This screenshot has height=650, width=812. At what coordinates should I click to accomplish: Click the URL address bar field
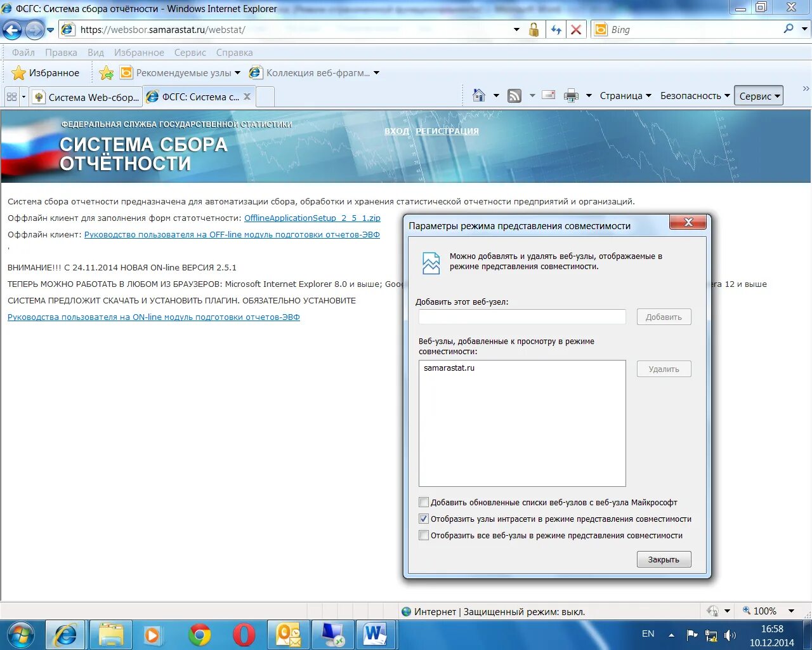(293, 29)
